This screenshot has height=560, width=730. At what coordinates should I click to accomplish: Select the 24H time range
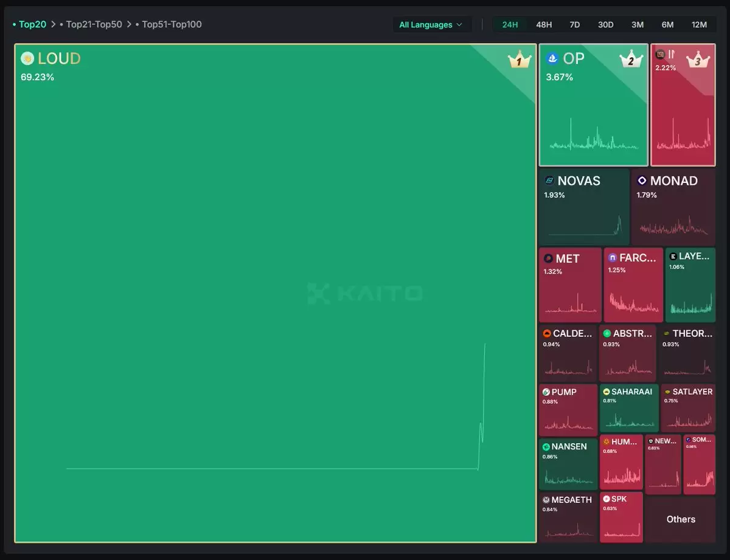point(510,25)
